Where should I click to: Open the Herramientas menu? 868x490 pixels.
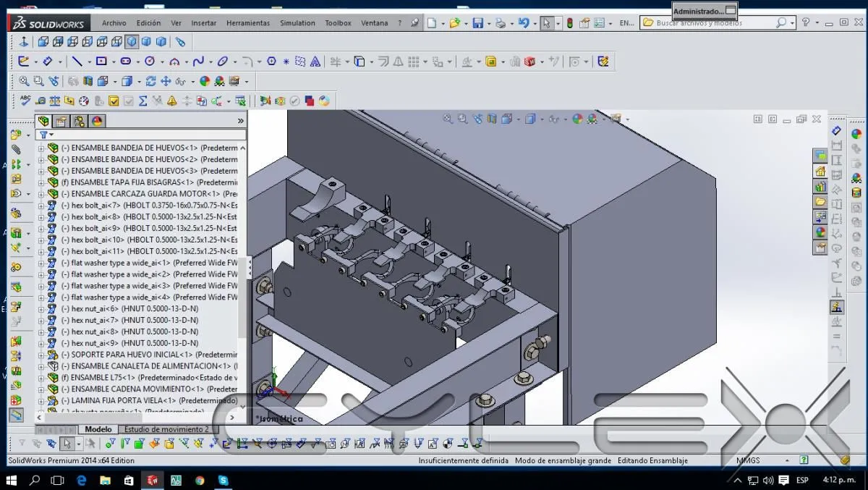pyautogui.click(x=247, y=23)
